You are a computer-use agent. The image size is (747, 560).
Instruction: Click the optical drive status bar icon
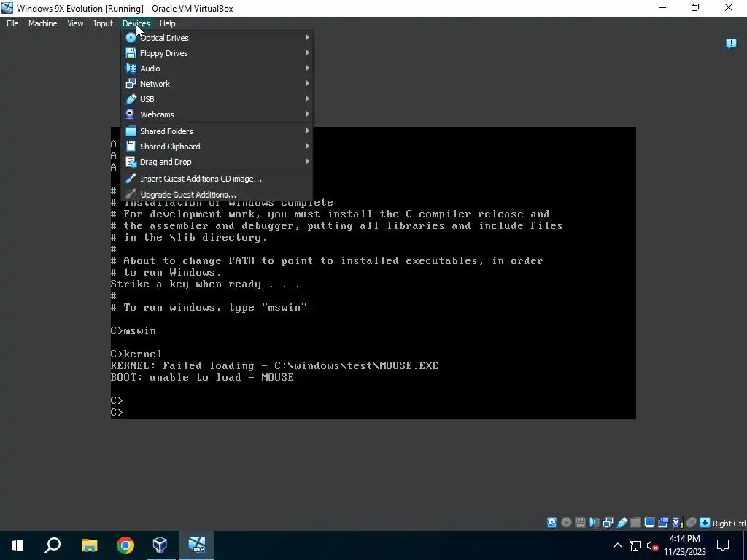[566, 522]
